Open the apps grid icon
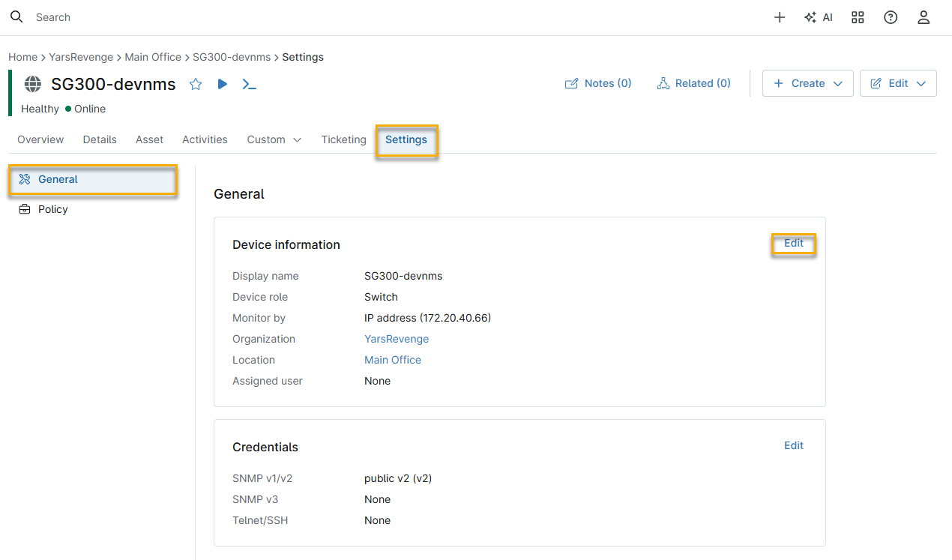This screenshot has width=952, height=560. click(x=858, y=17)
